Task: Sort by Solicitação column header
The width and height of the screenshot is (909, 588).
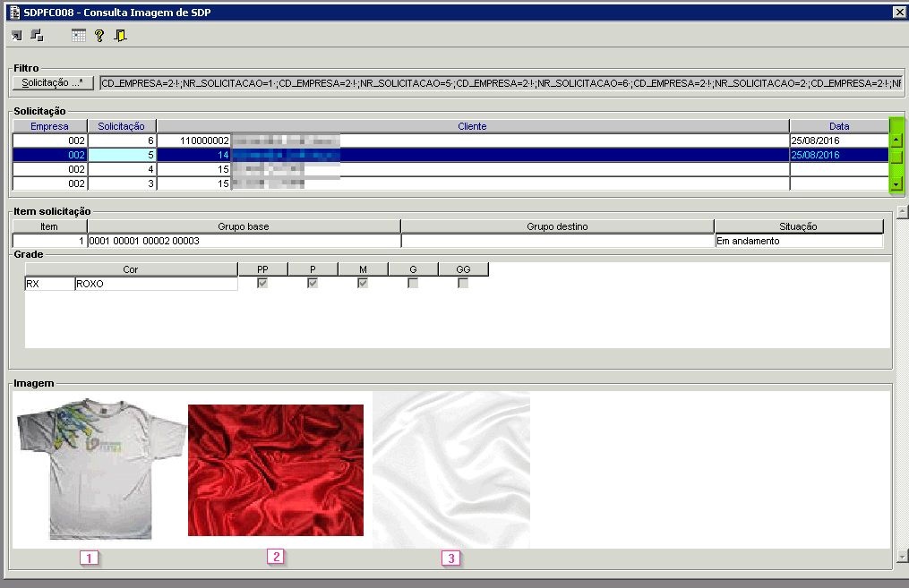Action: [x=121, y=125]
